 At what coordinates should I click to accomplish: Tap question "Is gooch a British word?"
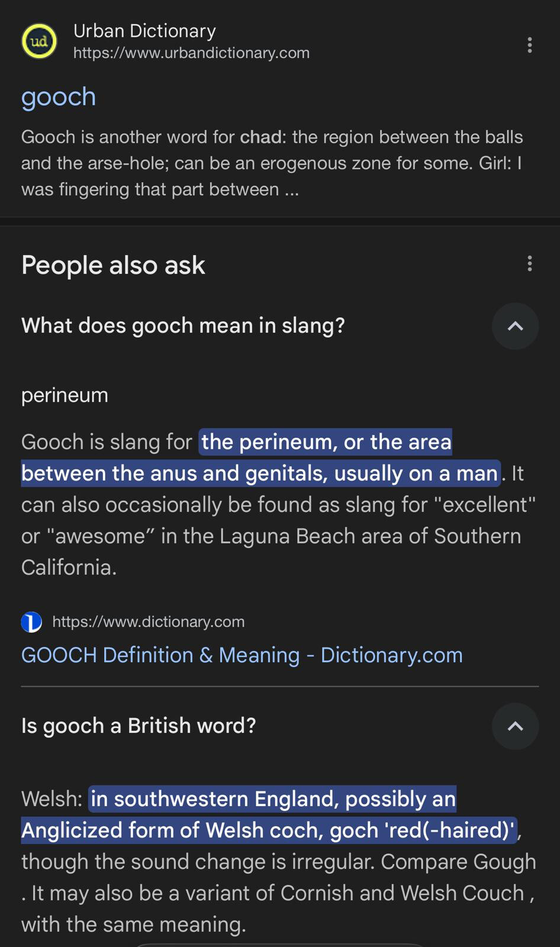tap(139, 726)
